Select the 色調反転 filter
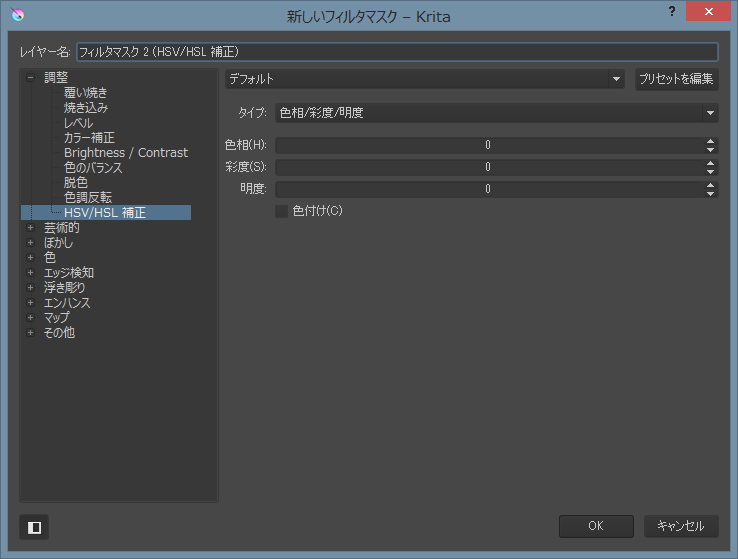Screen dimensions: 738x559 coord(88,198)
